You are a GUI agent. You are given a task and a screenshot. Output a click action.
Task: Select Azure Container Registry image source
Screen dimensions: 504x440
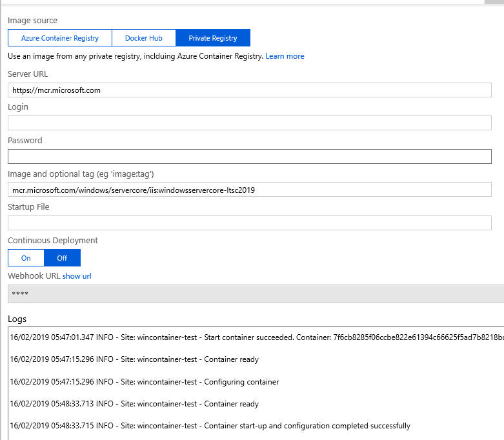[60, 38]
